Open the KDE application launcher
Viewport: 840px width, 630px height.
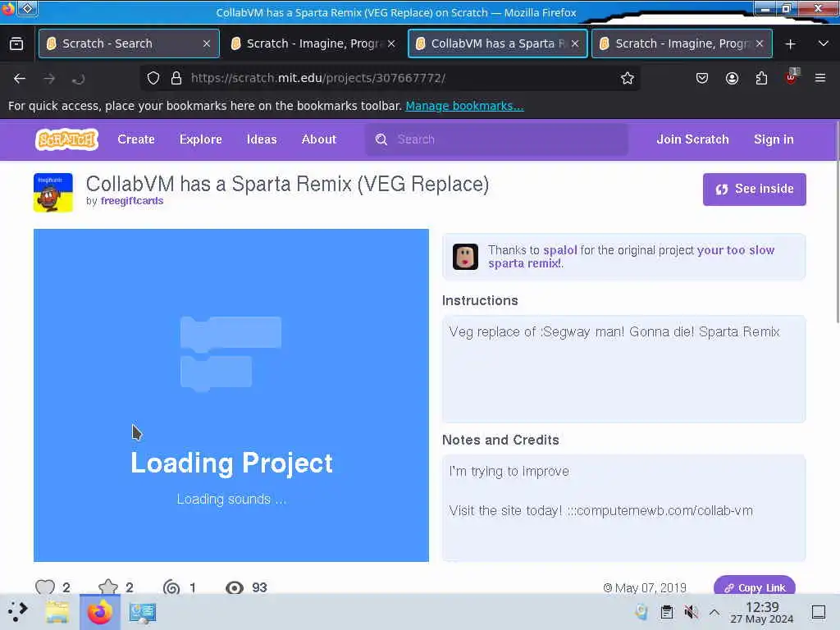click(18, 611)
